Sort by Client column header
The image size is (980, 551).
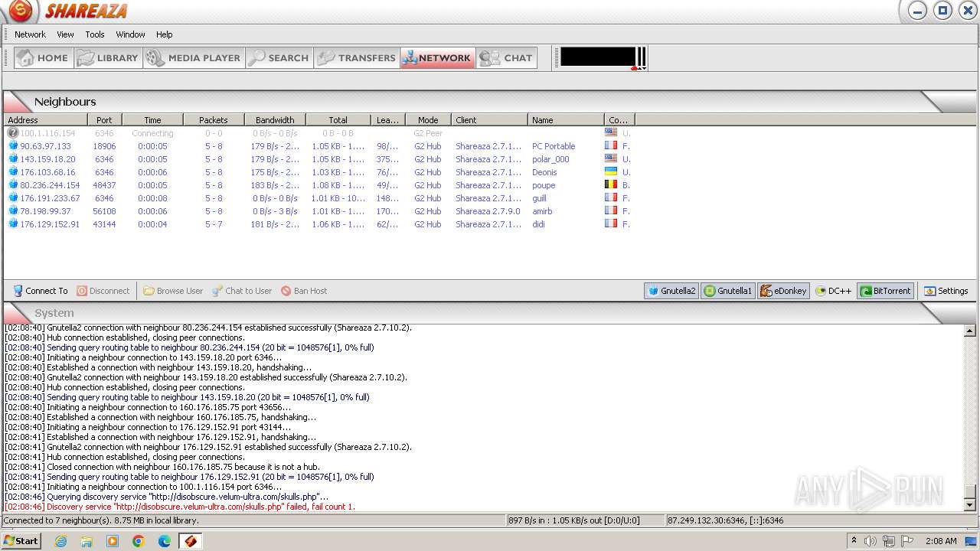(x=489, y=120)
